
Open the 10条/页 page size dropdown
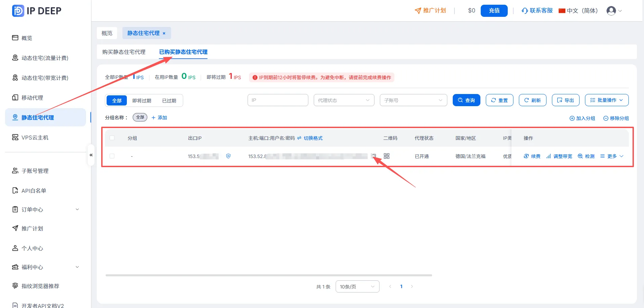click(x=358, y=286)
